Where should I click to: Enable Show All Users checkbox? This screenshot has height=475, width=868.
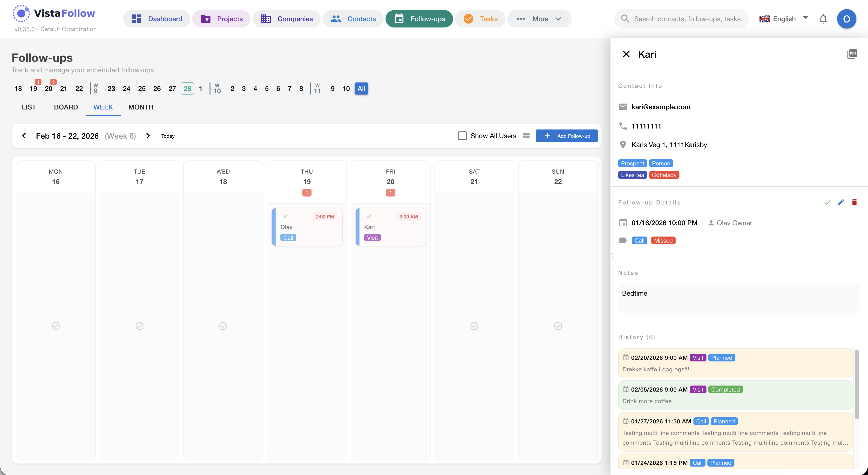462,136
